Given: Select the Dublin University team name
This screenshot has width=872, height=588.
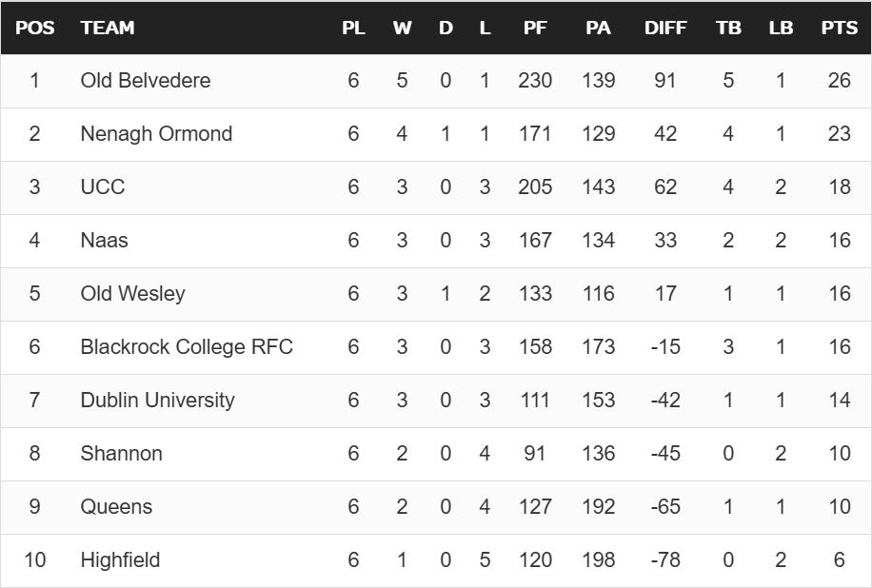Looking at the screenshot, I should coord(157,401).
